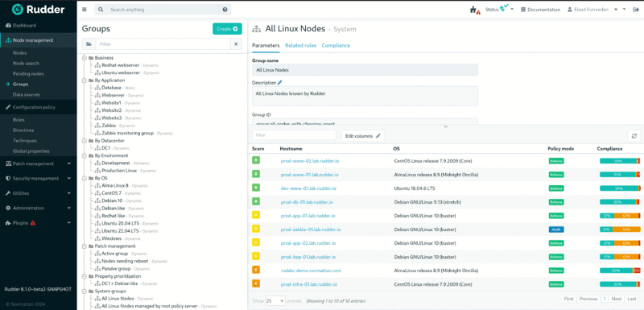
Task: Collapse the By Datacenter tree folder
Action: (x=85, y=141)
